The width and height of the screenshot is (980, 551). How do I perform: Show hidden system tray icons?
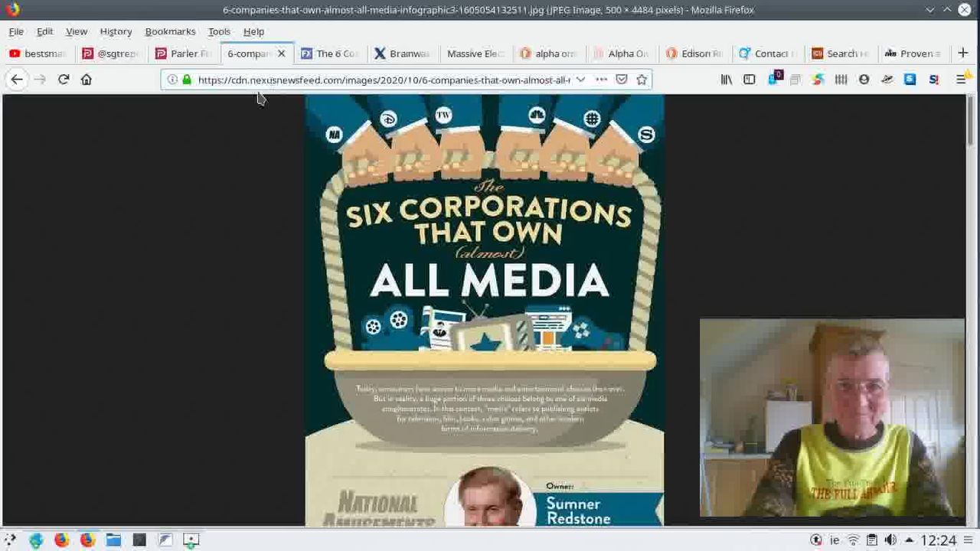[x=909, y=540]
